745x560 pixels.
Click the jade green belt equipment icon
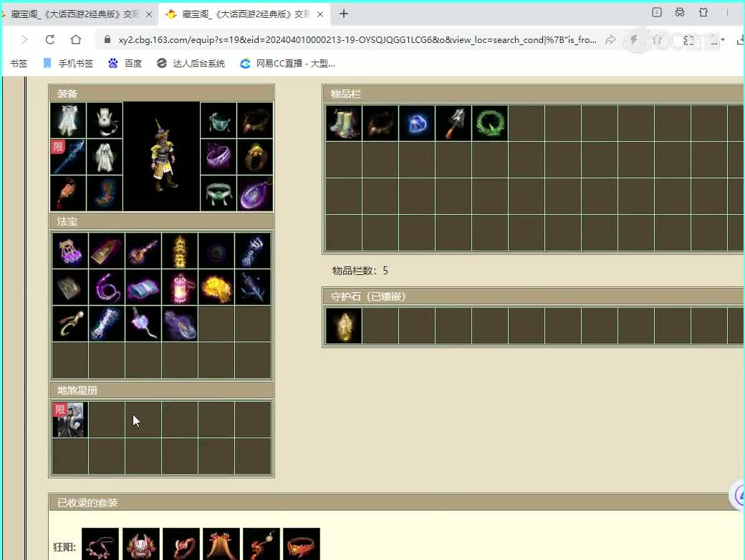point(218,193)
